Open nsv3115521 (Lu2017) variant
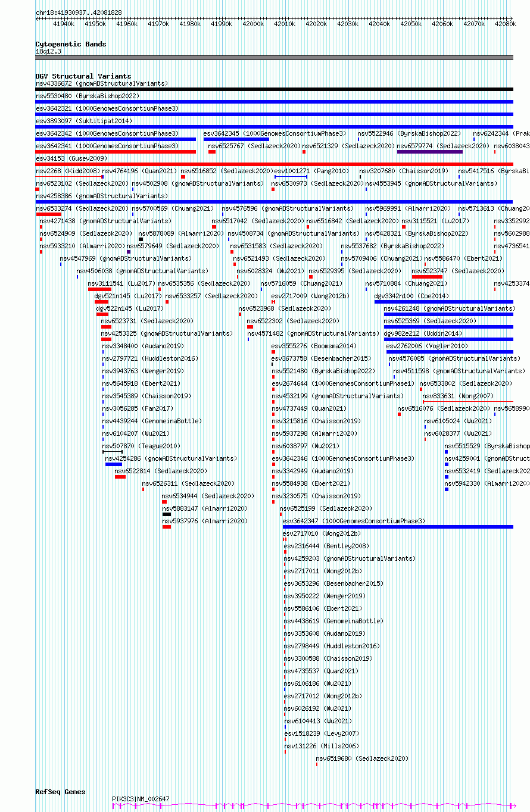Image resolution: width=530 pixels, height=812 pixels. [437, 221]
